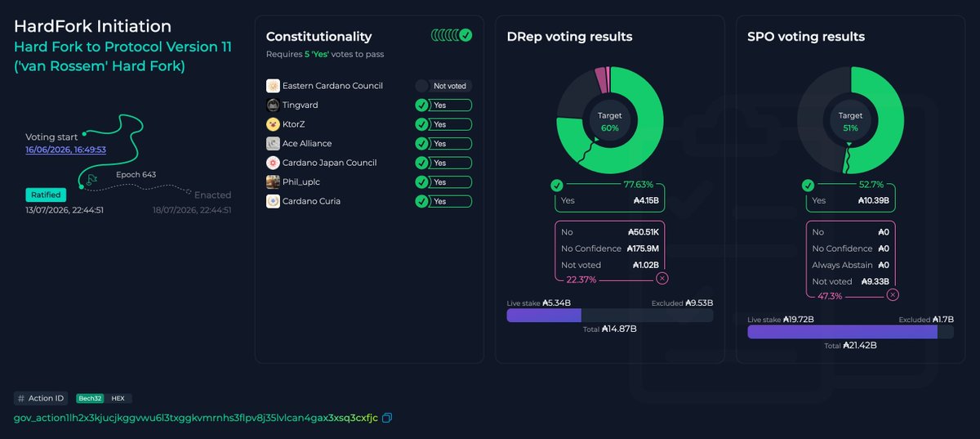Viewport: 980px width, 439px height.
Task: Click Eastern Cardano Council Not voted badge
Action: [443, 86]
